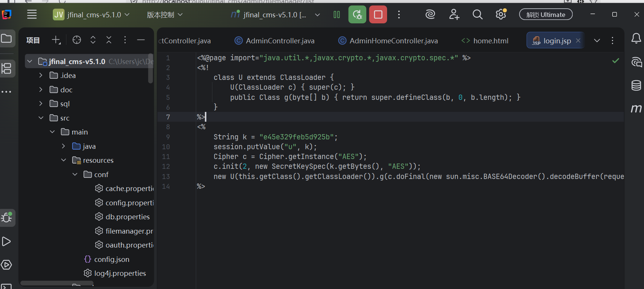Collapse jfinal_cms-v5.1.0 root node
Image resolution: width=644 pixels, height=289 pixels.
click(30, 61)
